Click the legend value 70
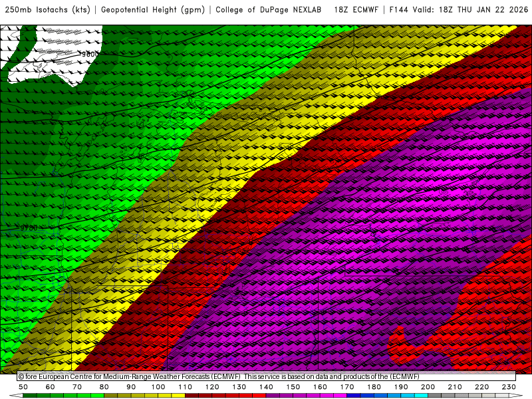The height and width of the screenshot is (399, 532). click(x=77, y=387)
